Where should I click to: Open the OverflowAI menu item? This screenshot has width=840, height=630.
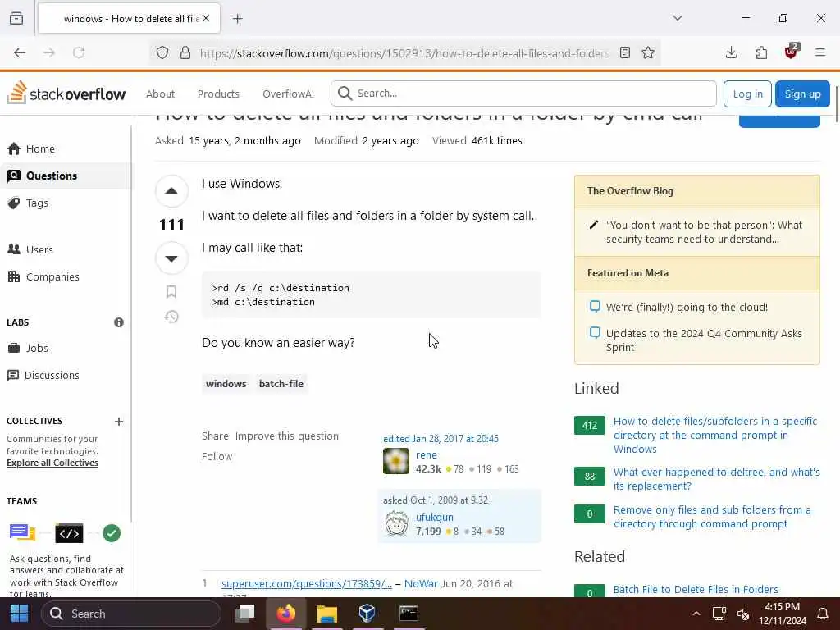click(x=288, y=94)
